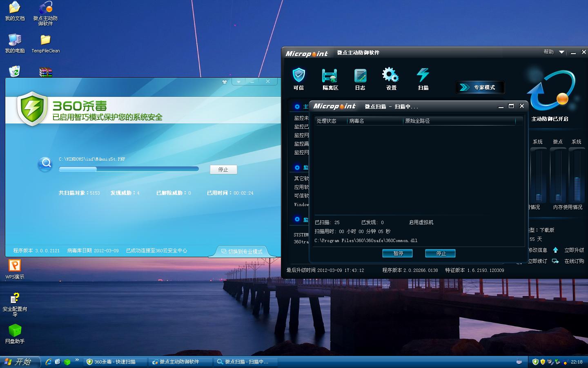Open 网盘助手 desktop icon
The height and width of the screenshot is (368, 588).
[15, 334]
